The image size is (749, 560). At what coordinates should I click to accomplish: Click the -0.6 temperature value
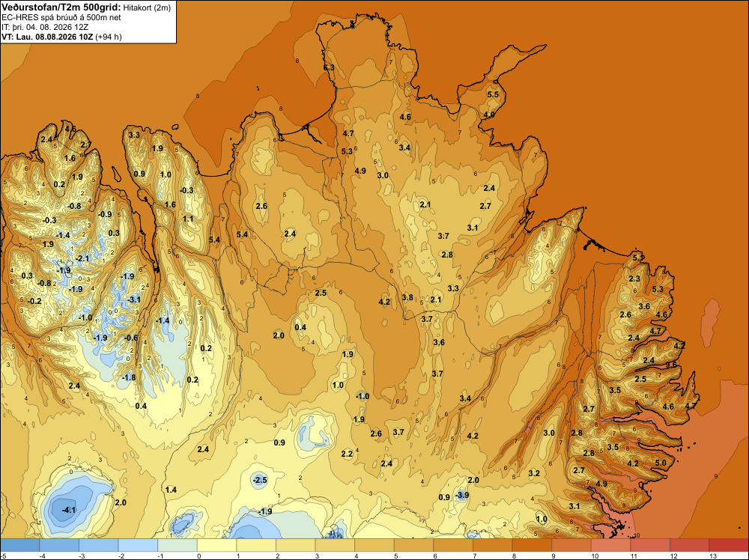point(131,338)
